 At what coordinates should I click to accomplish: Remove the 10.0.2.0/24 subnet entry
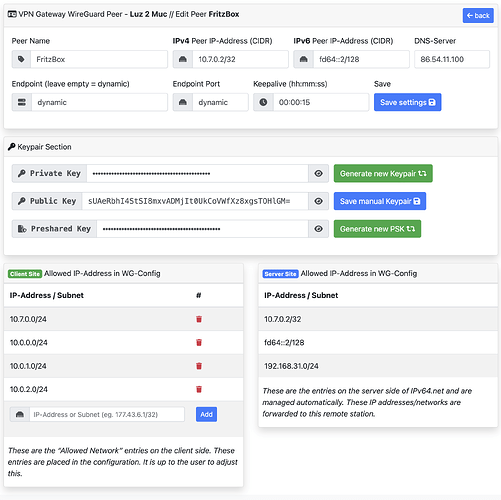click(199, 389)
